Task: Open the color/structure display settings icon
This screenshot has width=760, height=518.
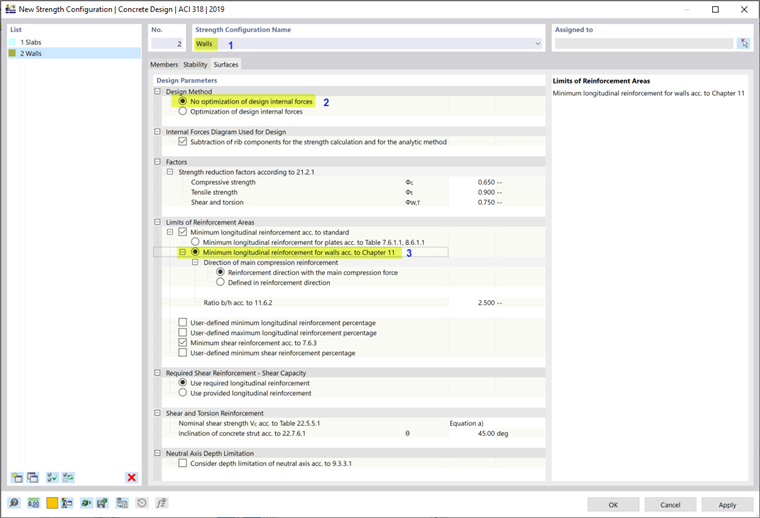Action: [x=67, y=503]
